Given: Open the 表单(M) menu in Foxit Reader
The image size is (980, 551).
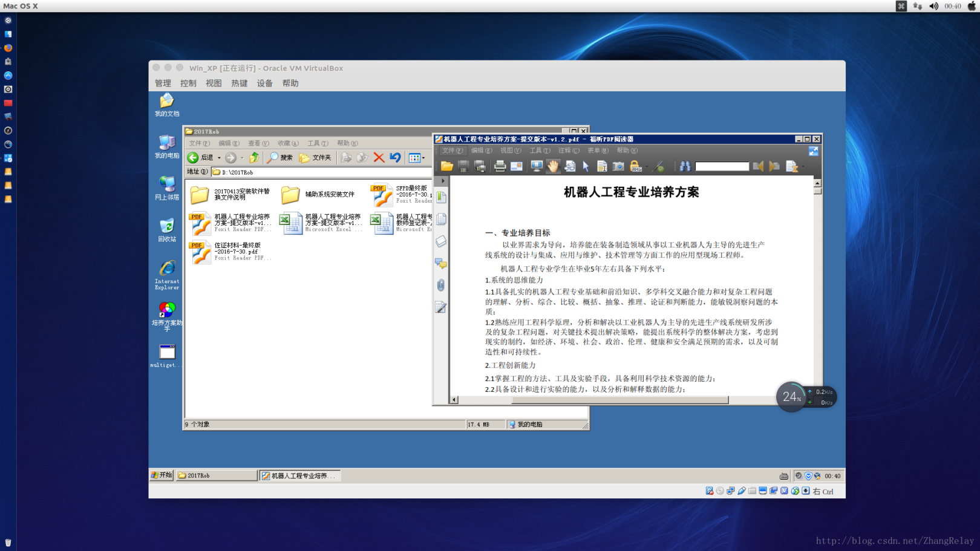Looking at the screenshot, I should tap(598, 151).
